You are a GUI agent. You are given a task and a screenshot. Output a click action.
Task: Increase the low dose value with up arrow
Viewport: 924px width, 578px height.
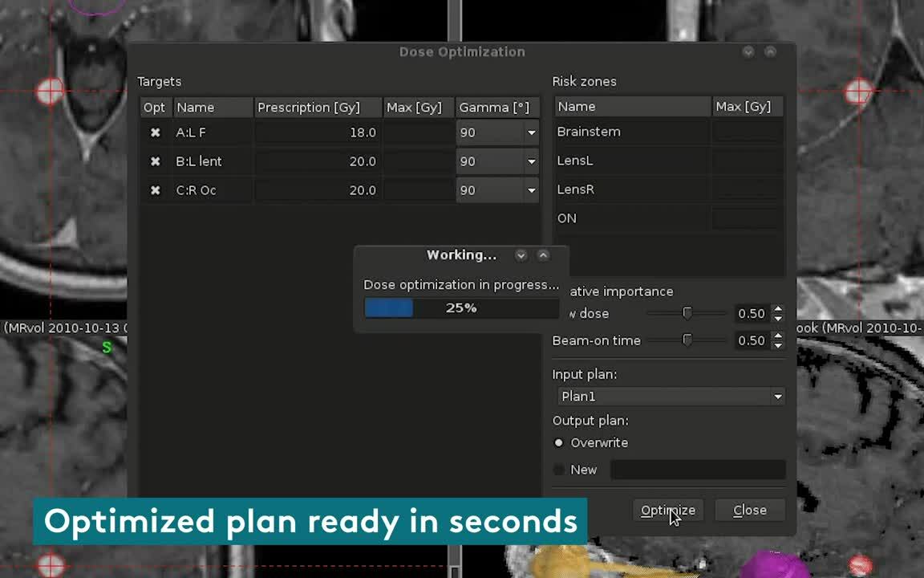click(x=779, y=308)
